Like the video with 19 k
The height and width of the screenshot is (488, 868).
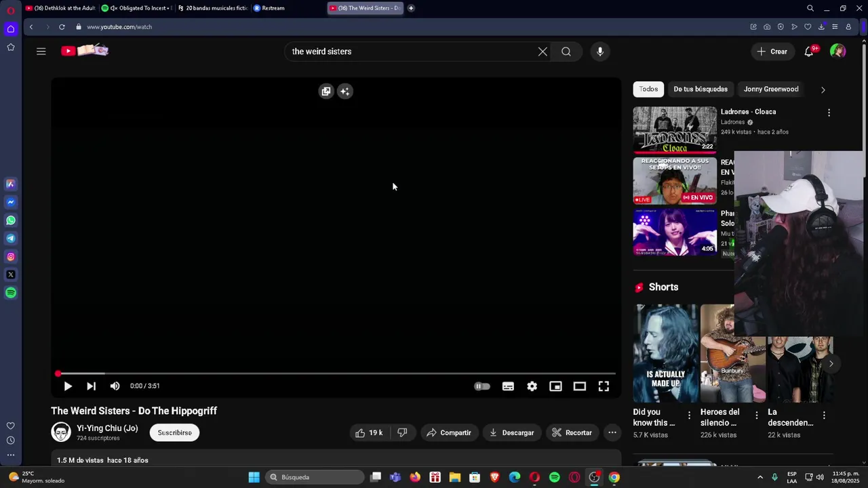[x=369, y=433]
